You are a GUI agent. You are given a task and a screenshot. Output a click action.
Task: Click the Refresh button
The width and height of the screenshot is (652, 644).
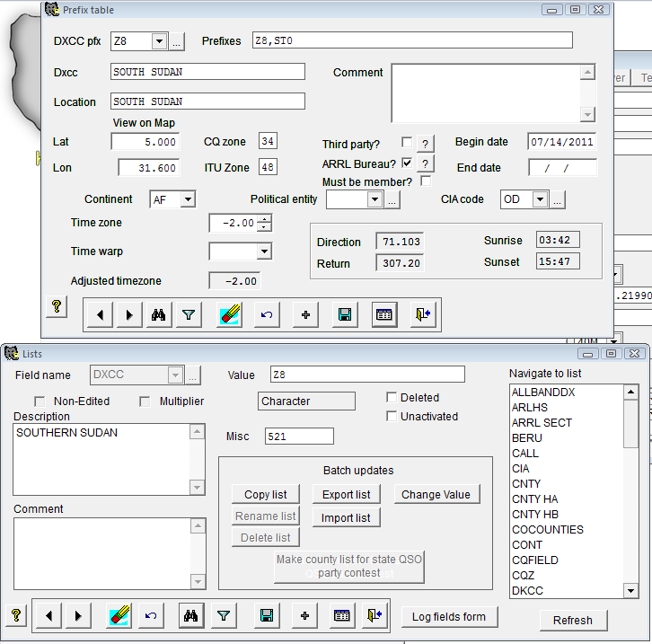(x=573, y=621)
